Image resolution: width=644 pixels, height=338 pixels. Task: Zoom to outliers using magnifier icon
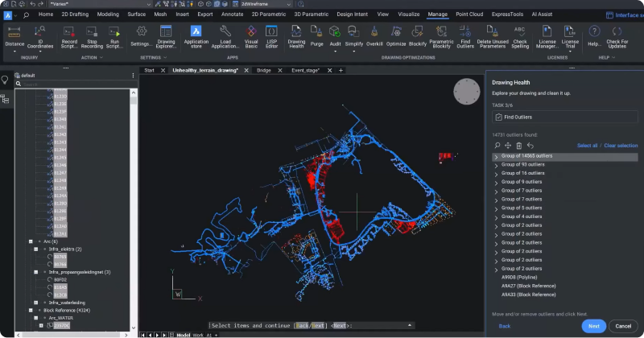click(497, 146)
